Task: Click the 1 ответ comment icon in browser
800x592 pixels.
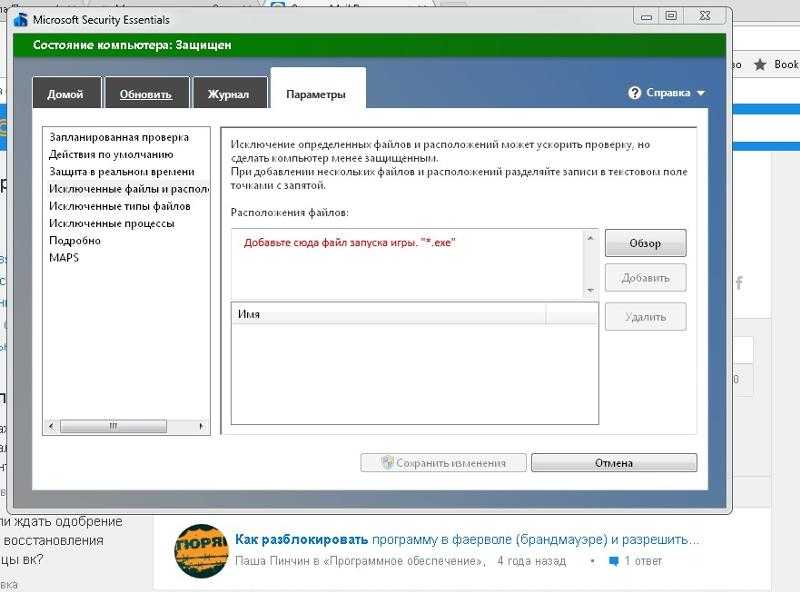Action: click(x=614, y=561)
